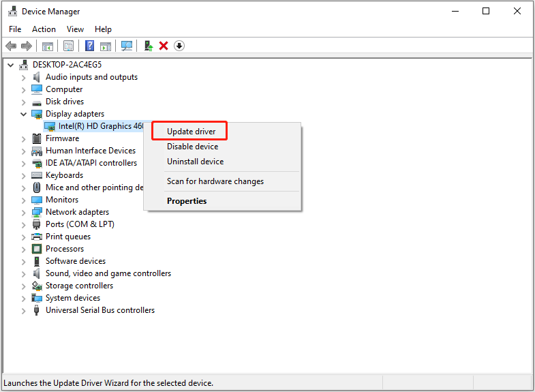Collapse the Display adapters chevron

pyautogui.click(x=23, y=114)
